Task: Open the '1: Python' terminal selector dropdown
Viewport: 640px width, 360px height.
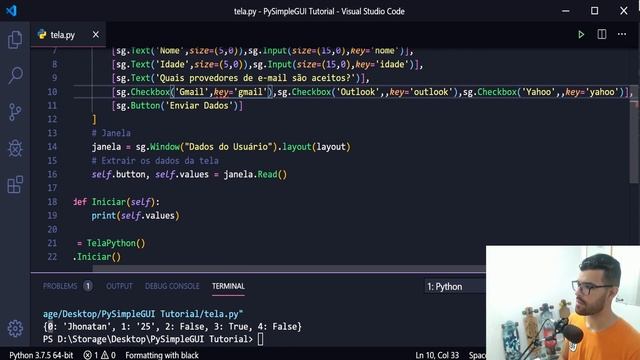Action: click(455, 287)
